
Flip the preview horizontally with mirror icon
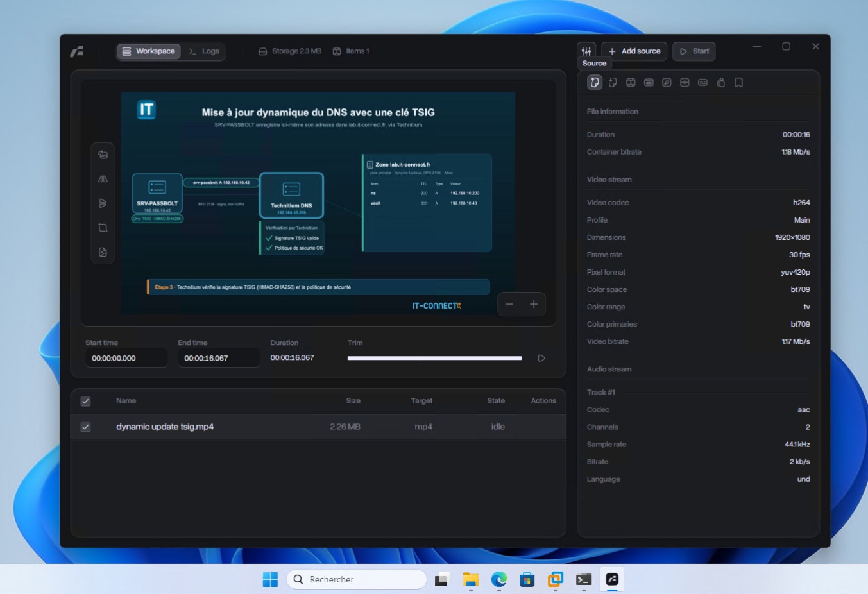103,179
